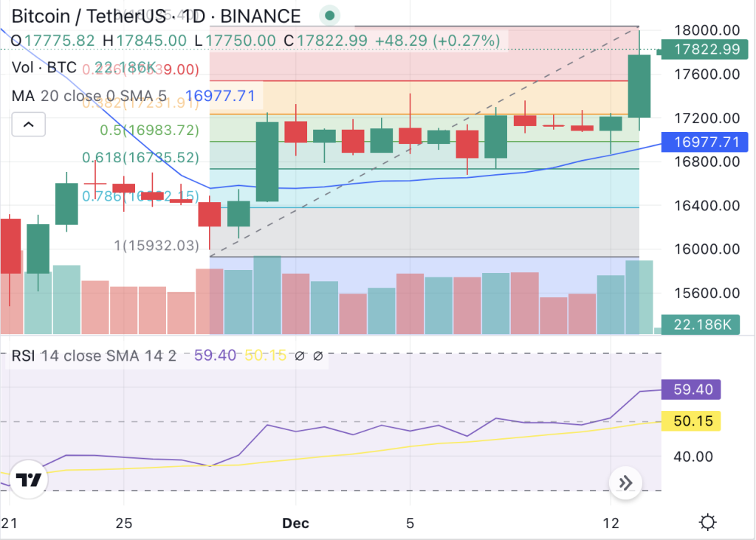756x540 pixels.
Task: Click the 0.618(16735.52) Fibonacci level label
Action: coord(140,158)
